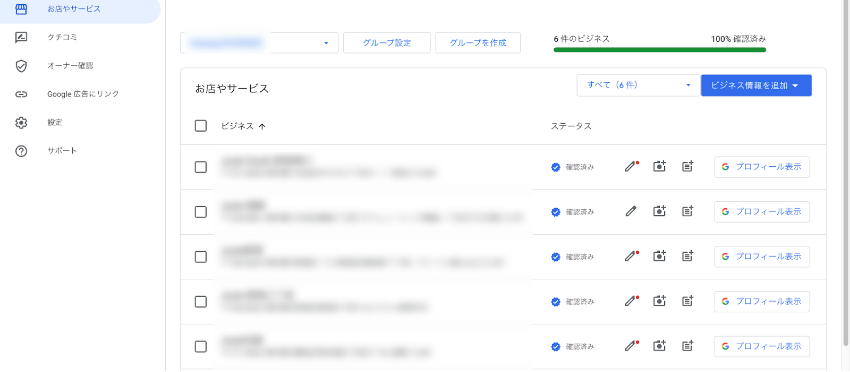Open the すべて（6 件）filter dropdown
The width and height of the screenshot is (850, 372).
tap(639, 86)
